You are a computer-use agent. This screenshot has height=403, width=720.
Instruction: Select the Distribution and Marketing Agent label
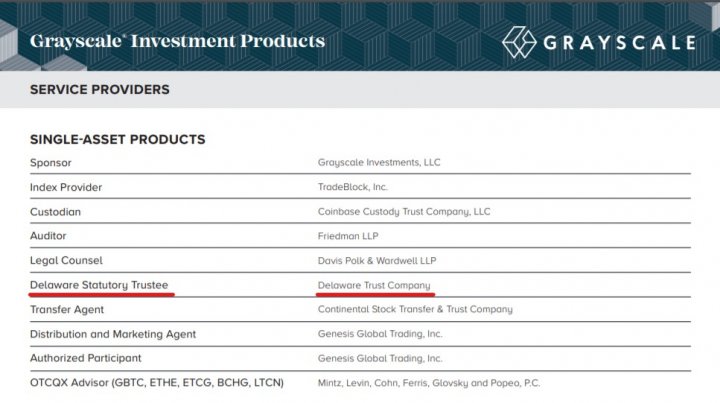click(113, 334)
